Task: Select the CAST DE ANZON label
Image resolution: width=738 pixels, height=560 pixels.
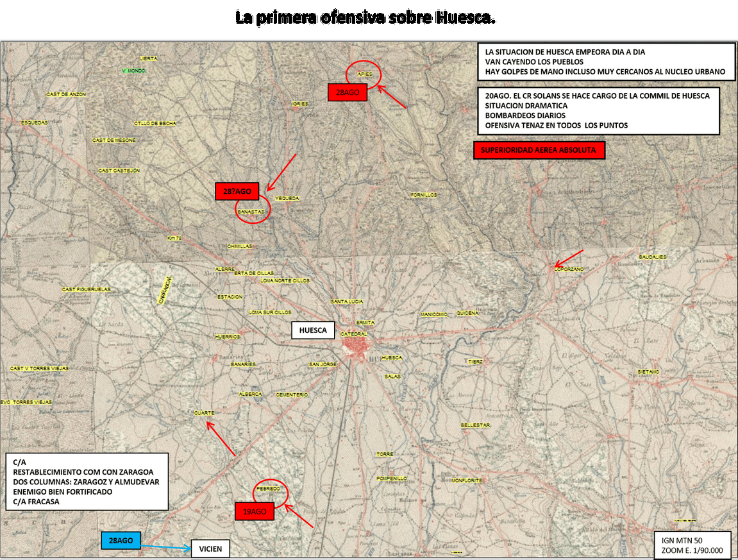Action: pyautogui.click(x=67, y=94)
